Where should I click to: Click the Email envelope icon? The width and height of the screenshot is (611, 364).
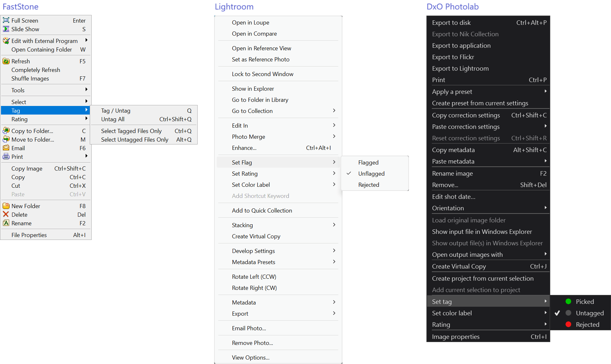click(6, 148)
